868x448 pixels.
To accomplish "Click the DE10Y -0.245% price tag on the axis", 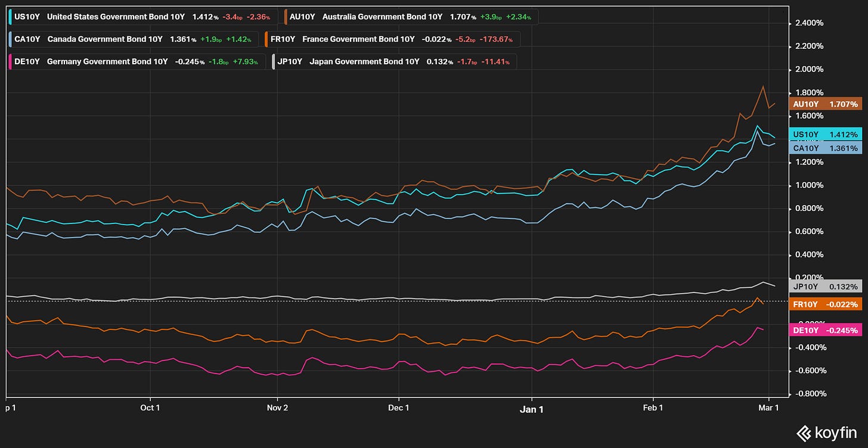I will pyautogui.click(x=826, y=330).
